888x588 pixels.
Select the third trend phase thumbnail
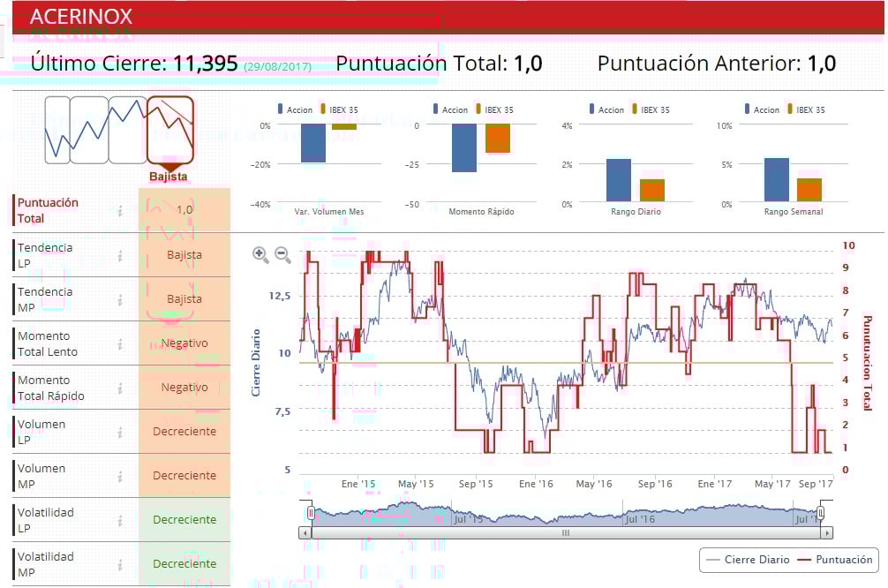click(x=127, y=131)
